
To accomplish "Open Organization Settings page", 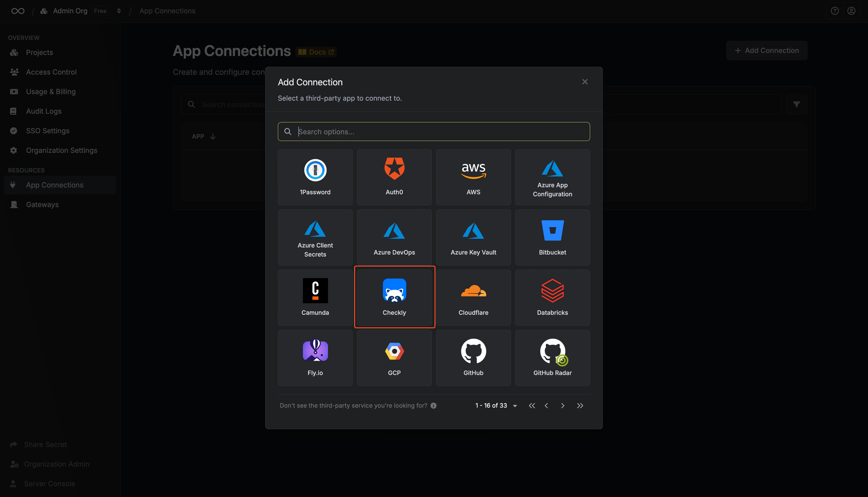I will pyautogui.click(x=60, y=151).
